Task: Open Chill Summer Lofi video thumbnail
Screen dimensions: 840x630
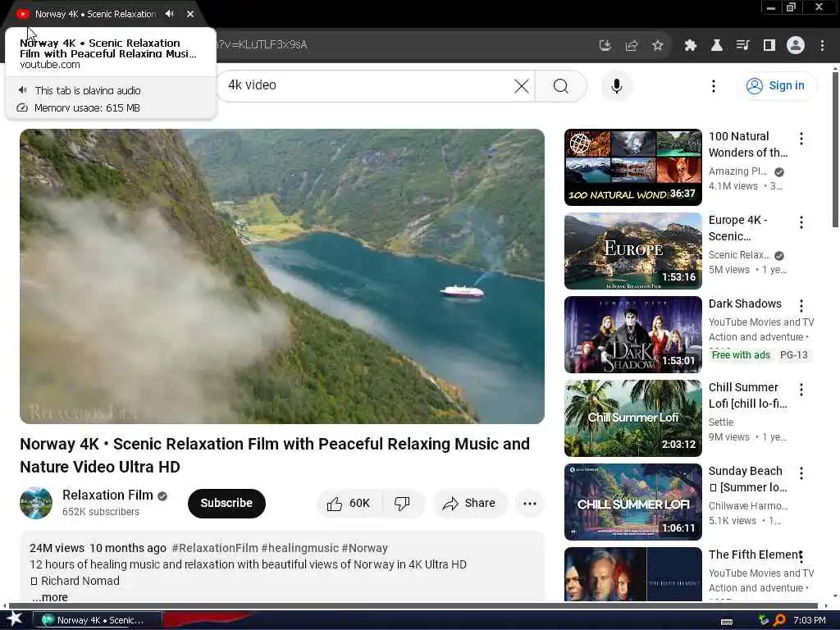Action: pos(632,418)
